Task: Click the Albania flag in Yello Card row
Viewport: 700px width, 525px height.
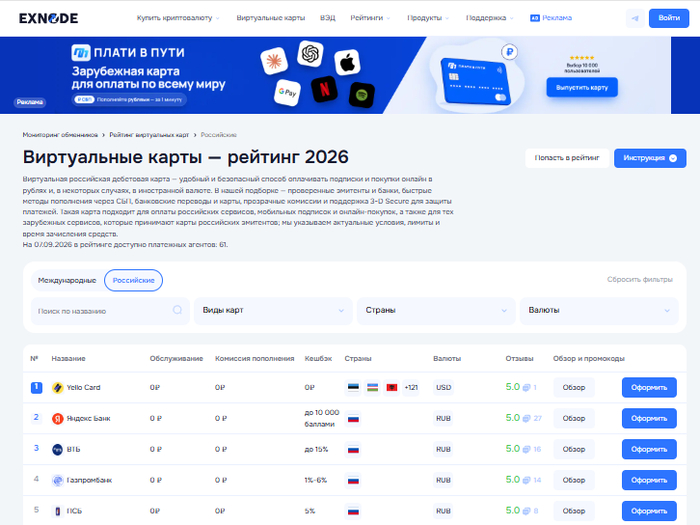Action: [x=392, y=387]
